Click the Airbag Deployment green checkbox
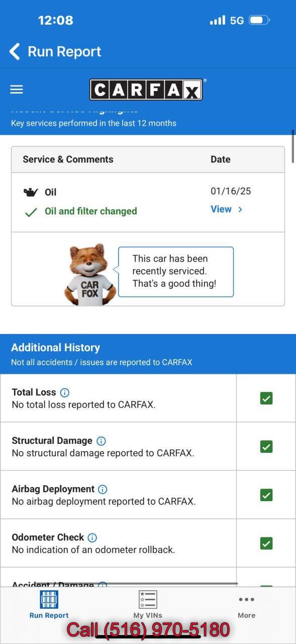Viewport: 296px width, 644px height. tap(266, 495)
